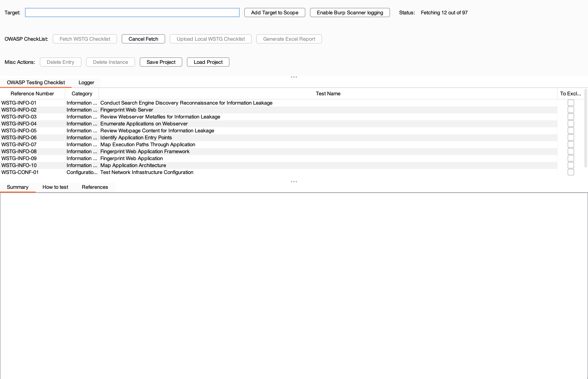Click the To Excl... column header
This screenshot has height=379, width=588.
click(570, 93)
